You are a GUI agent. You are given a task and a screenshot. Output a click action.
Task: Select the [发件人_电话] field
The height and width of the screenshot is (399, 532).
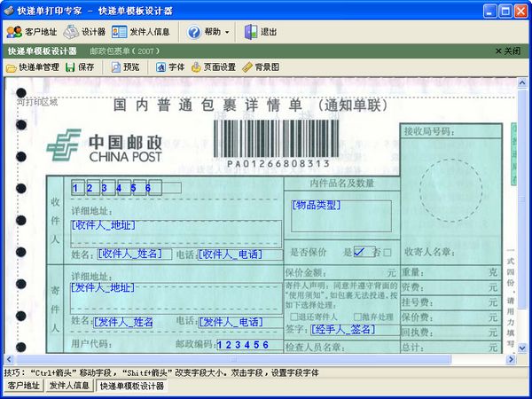pyautogui.click(x=240, y=322)
